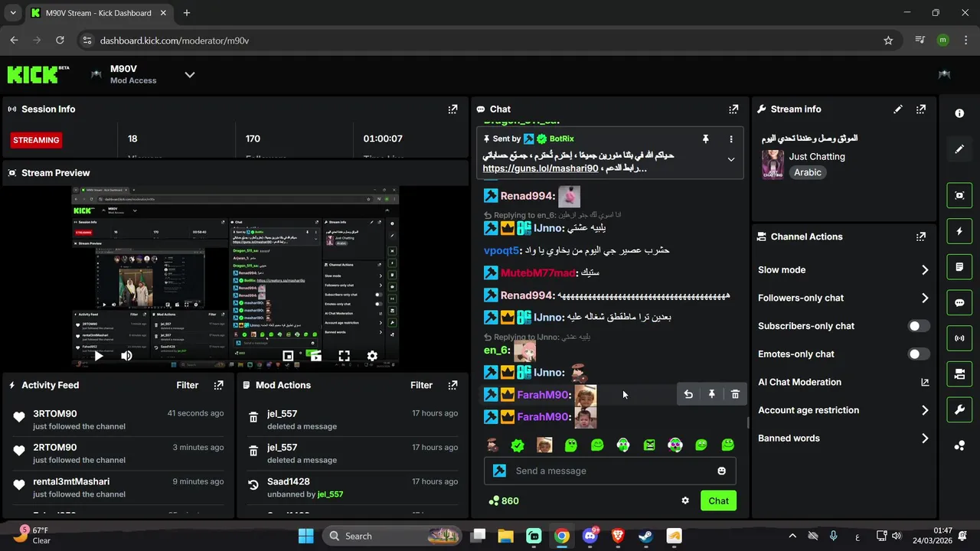Click the 860 channel points indicator
Viewport: 980px width, 551px height.
click(x=503, y=500)
